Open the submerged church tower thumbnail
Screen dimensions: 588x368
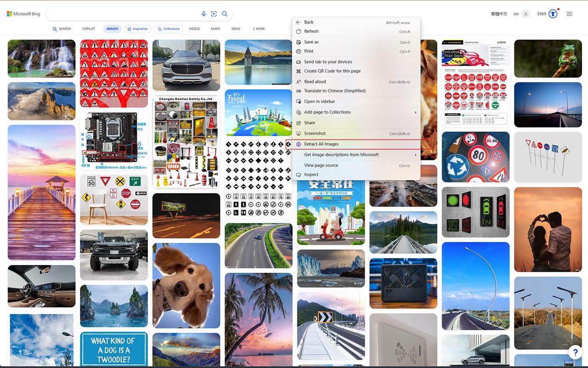tap(259, 62)
